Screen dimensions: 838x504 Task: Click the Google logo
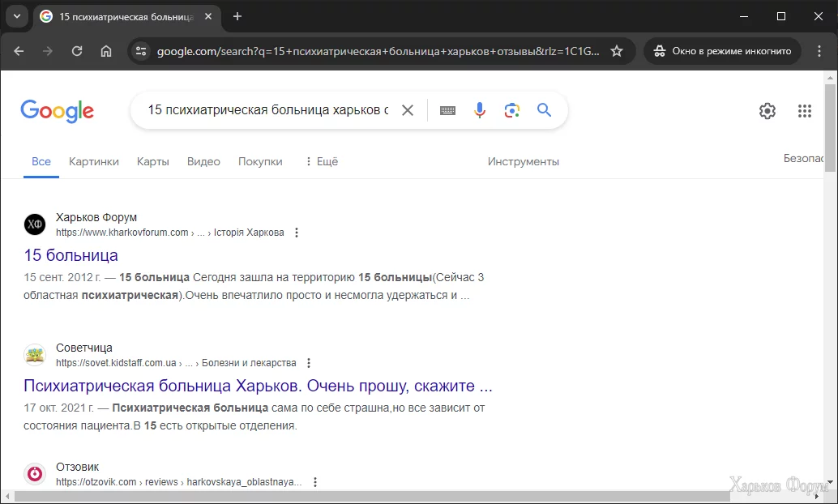pyautogui.click(x=58, y=111)
